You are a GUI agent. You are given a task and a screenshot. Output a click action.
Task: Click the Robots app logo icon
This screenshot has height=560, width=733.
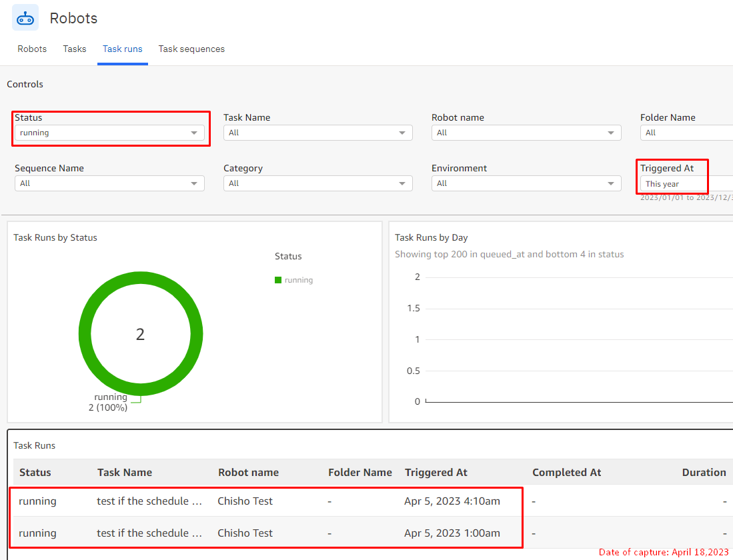25,18
